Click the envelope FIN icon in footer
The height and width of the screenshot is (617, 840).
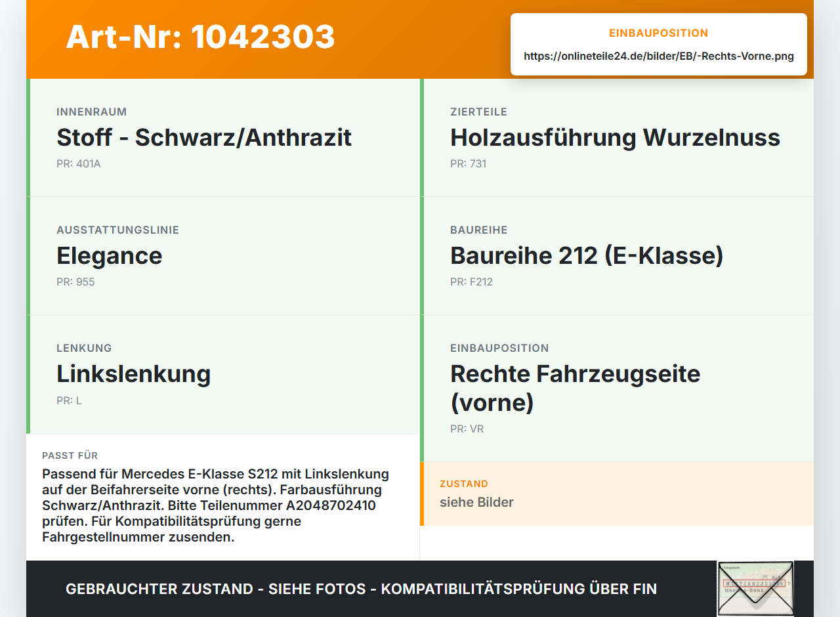[755, 589]
